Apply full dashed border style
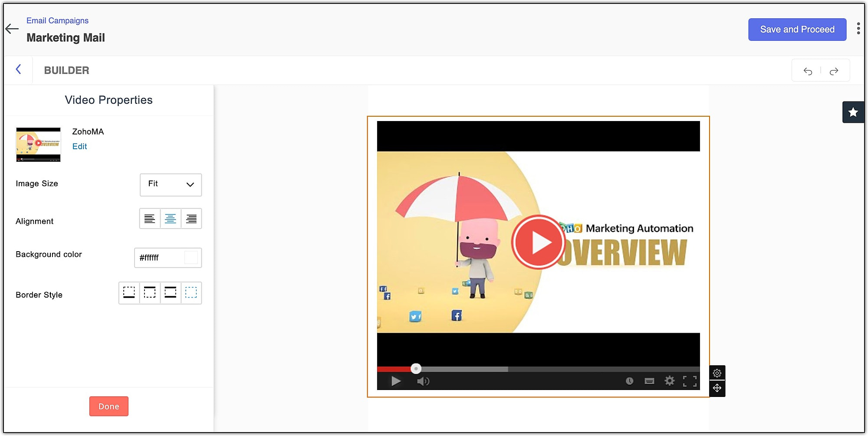 coord(191,293)
